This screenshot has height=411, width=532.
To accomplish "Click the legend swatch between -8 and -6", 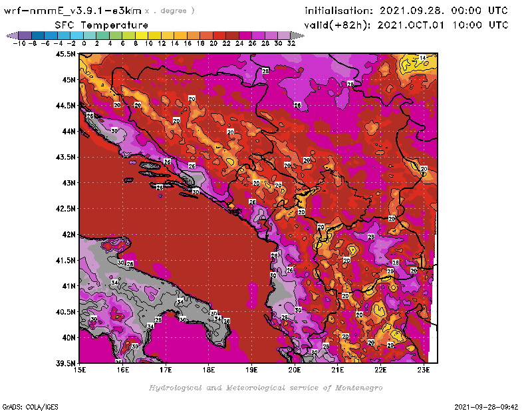I will click(x=38, y=35).
